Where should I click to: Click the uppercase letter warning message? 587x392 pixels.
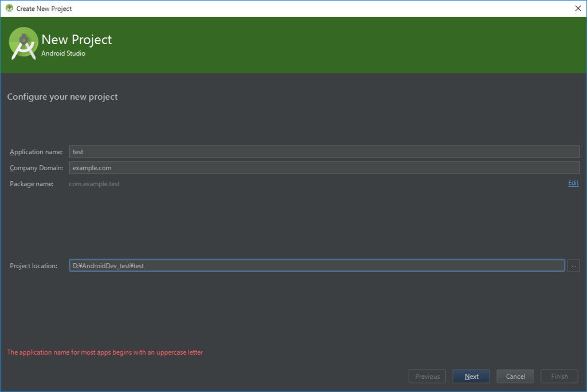[105, 352]
